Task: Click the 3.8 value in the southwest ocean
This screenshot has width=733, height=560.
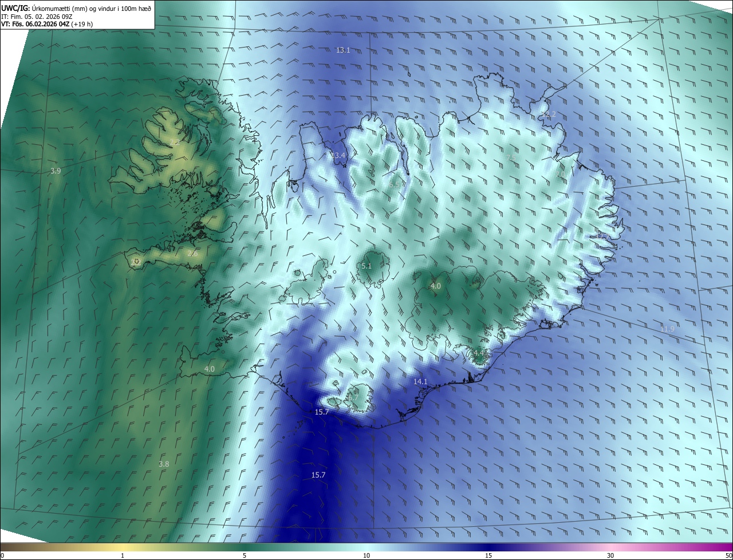Action: coord(164,464)
